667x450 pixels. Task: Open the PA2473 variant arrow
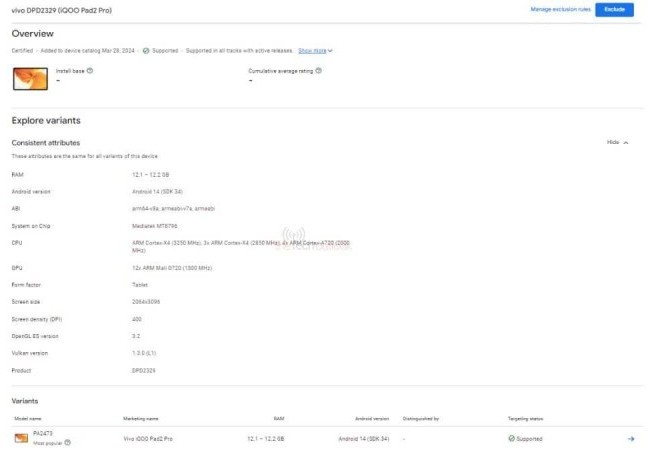pyautogui.click(x=631, y=439)
